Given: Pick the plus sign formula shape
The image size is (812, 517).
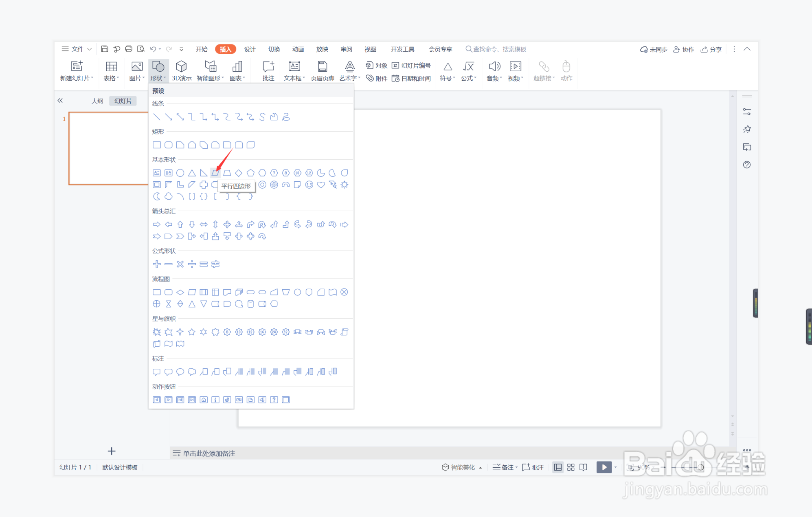Looking at the screenshot, I should tap(156, 264).
